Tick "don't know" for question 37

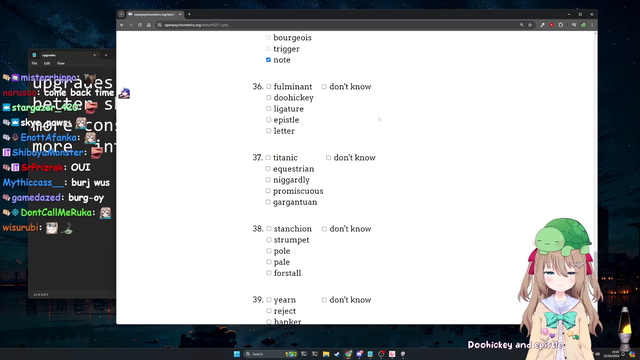[329, 158]
